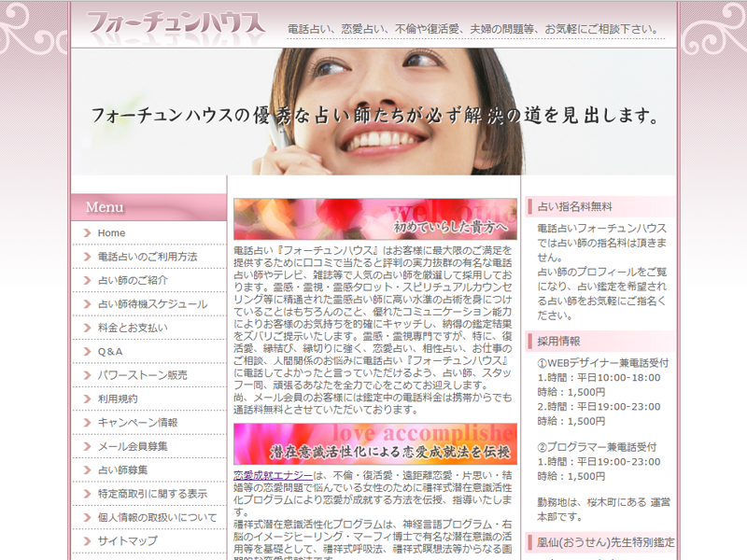The height and width of the screenshot is (560, 747).
Task: Click the smiling woman hero banner
Action: 373,111
